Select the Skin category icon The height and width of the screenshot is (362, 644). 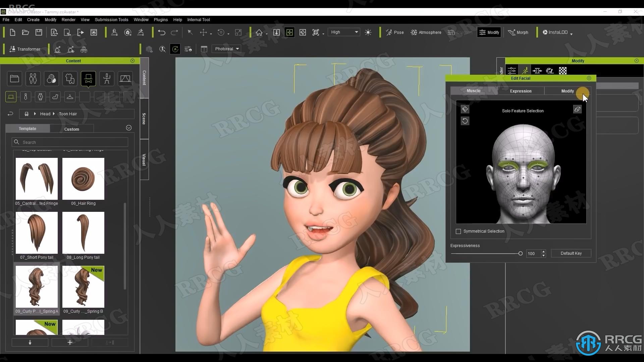pos(51,79)
